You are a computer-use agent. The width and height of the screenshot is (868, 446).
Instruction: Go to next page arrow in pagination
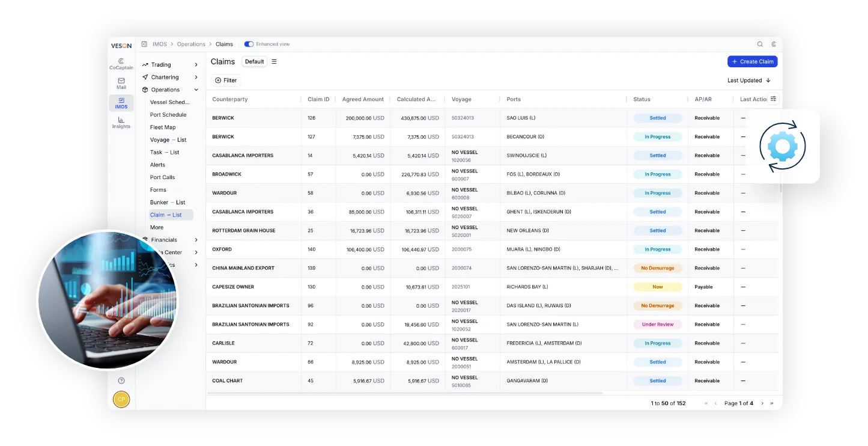(x=762, y=403)
